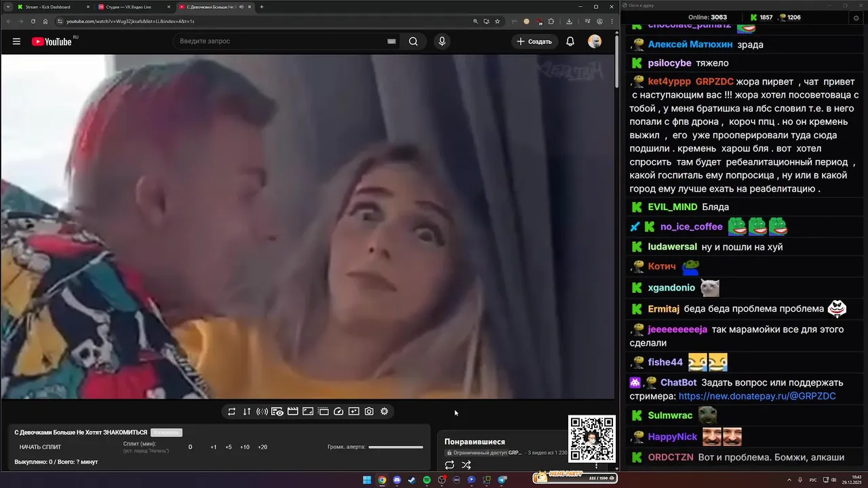868x488 pixels.
Task: Add +1 minute to split
Action: click(214, 447)
